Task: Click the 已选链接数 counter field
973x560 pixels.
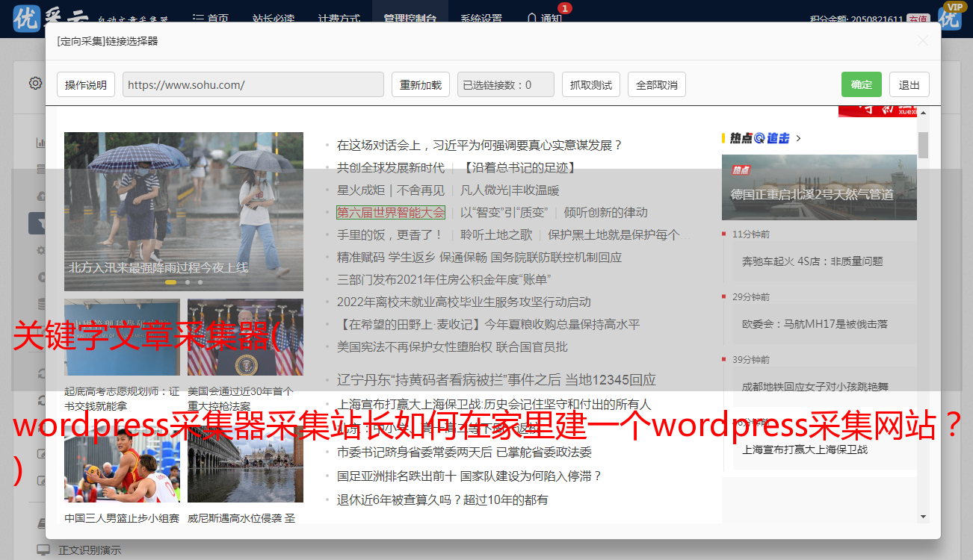Action: coord(506,84)
